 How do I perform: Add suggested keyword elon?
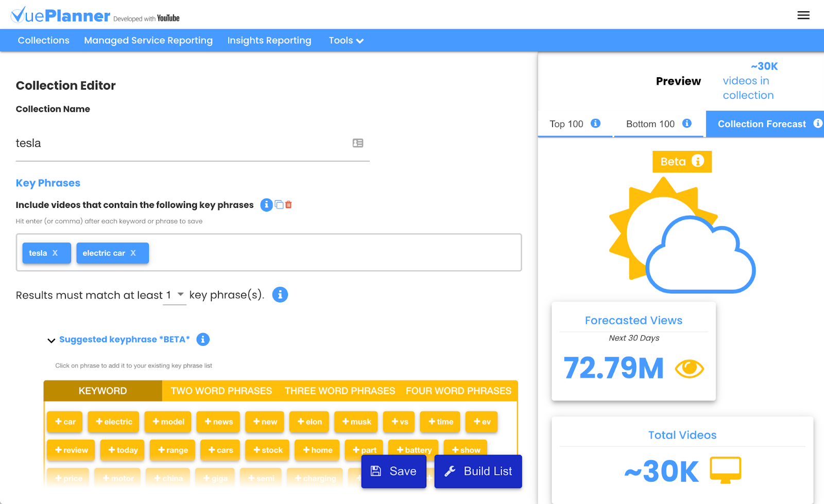click(310, 422)
